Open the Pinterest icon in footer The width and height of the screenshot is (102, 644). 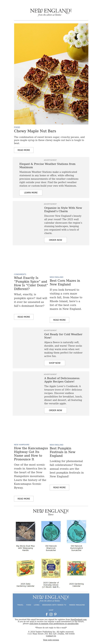[x=55, y=614]
